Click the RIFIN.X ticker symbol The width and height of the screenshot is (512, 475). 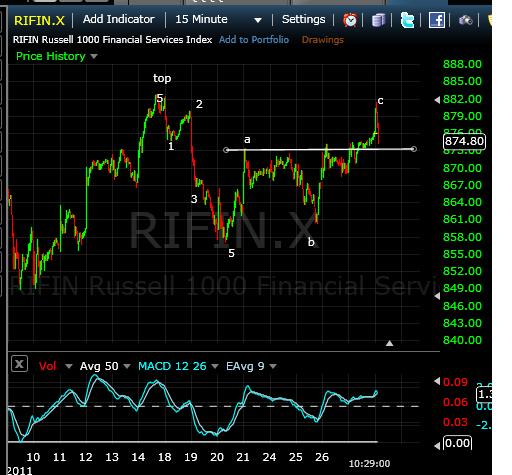[x=39, y=21]
